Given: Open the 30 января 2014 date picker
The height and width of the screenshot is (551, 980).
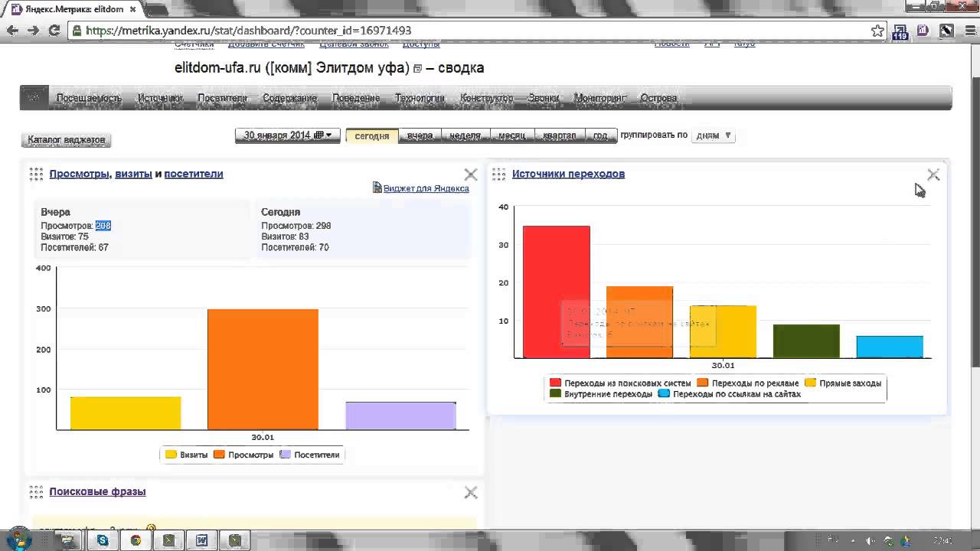Looking at the screenshot, I should (287, 135).
